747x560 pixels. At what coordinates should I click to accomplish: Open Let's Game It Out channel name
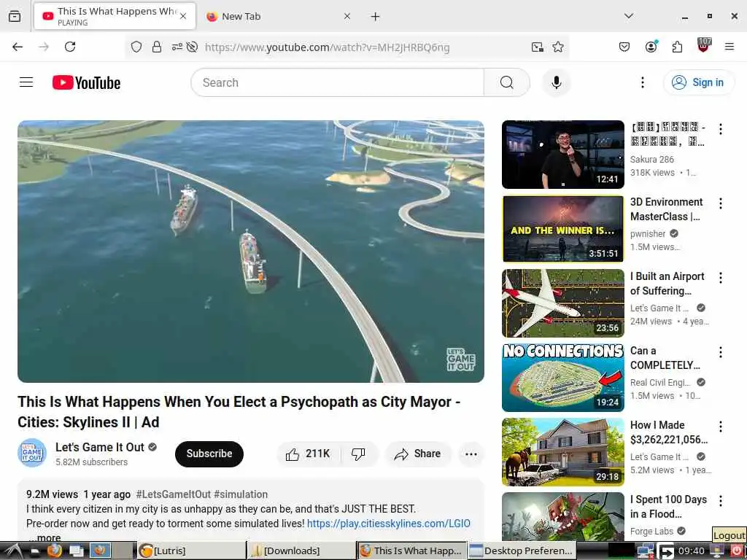point(99,447)
